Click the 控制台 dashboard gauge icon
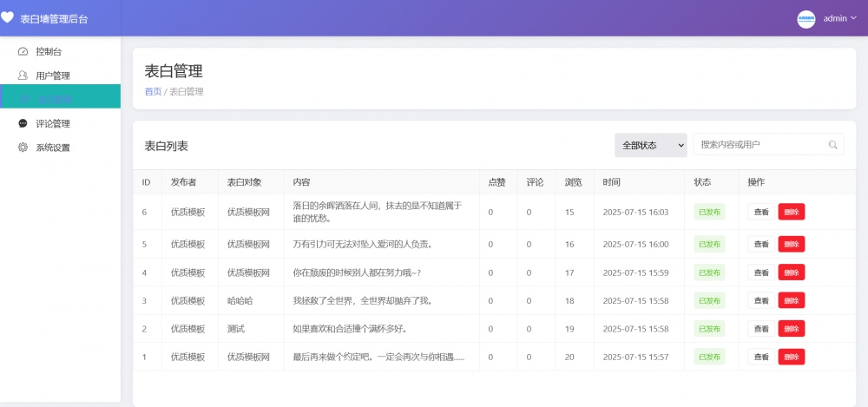Image resolution: width=868 pixels, height=407 pixels. pos(23,51)
